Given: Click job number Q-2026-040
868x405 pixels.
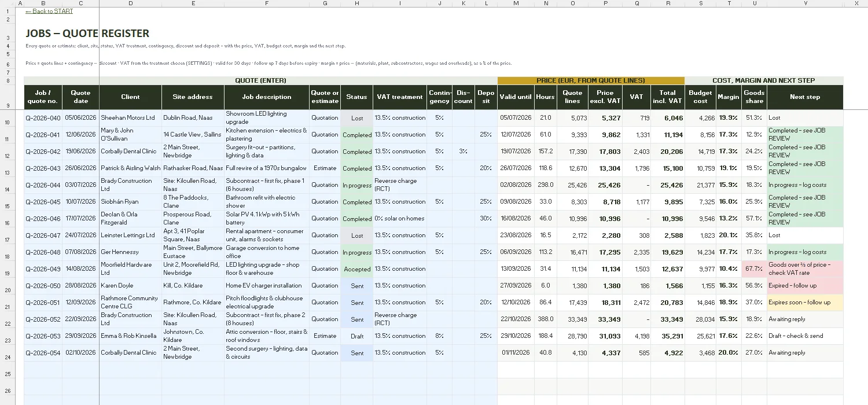Looking at the screenshot, I should click(x=43, y=118).
